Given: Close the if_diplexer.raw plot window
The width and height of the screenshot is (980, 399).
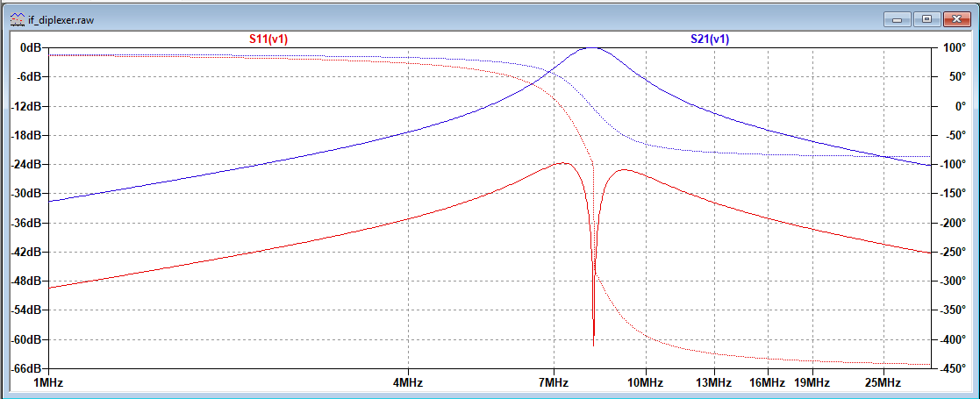Looking at the screenshot, I should [955, 20].
